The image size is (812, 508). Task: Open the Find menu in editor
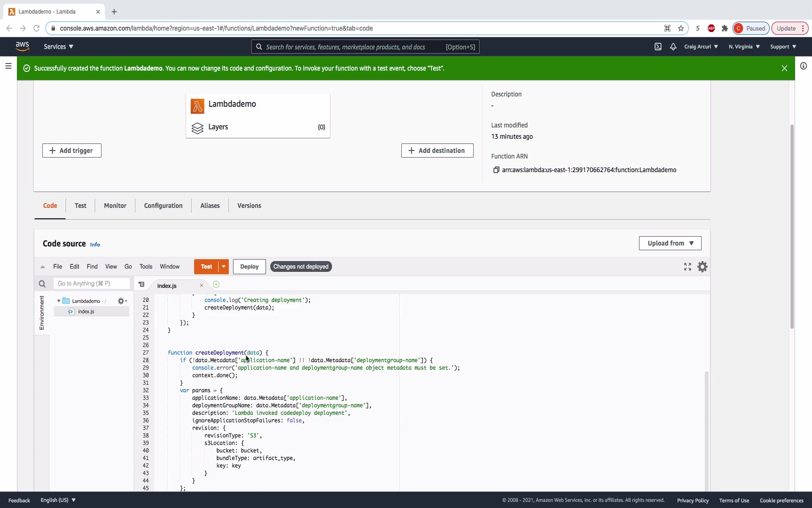coord(92,267)
